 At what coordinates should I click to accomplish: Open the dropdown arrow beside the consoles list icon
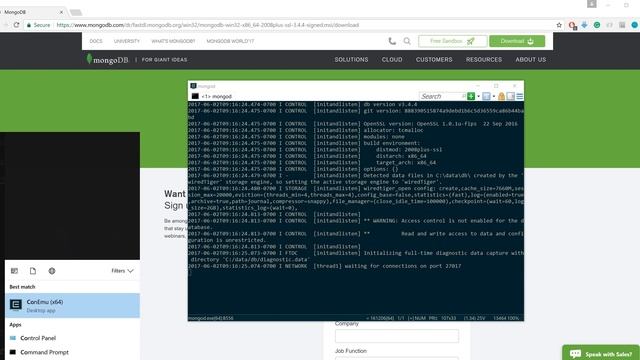(x=494, y=96)
